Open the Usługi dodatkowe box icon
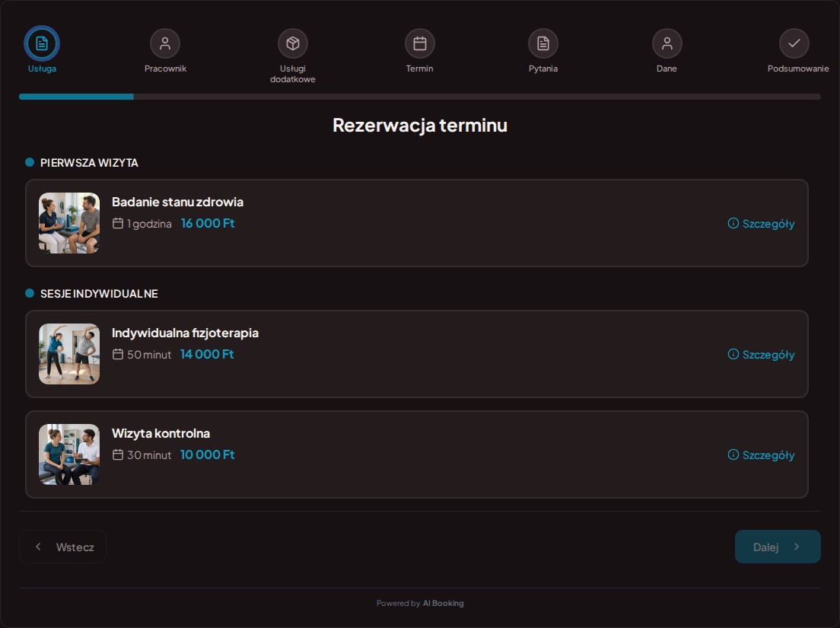The height and width of the screenshot is (628, 840). point(292,43)
